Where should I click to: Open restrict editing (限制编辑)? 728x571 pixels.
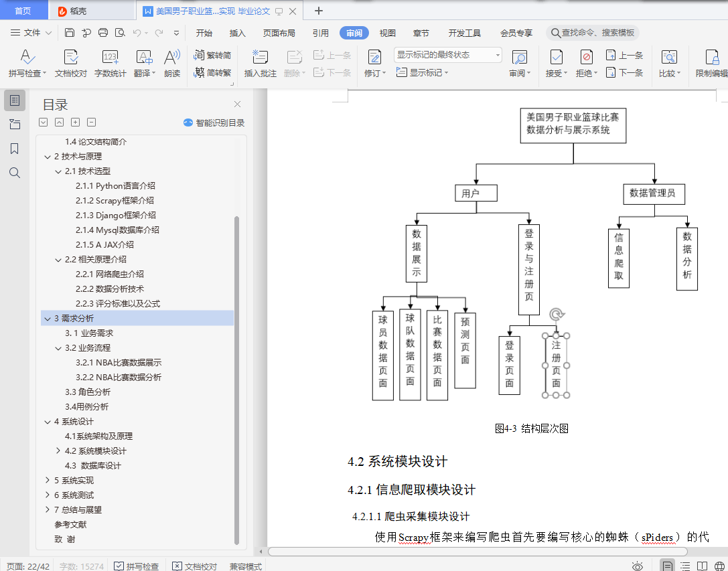click(711, 63)
